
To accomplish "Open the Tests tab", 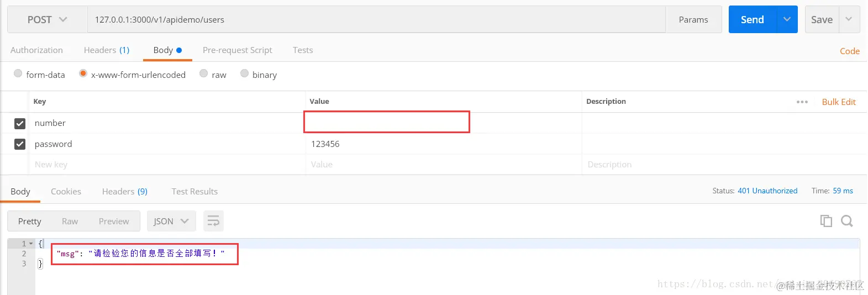I will click(x=303, y=50).
